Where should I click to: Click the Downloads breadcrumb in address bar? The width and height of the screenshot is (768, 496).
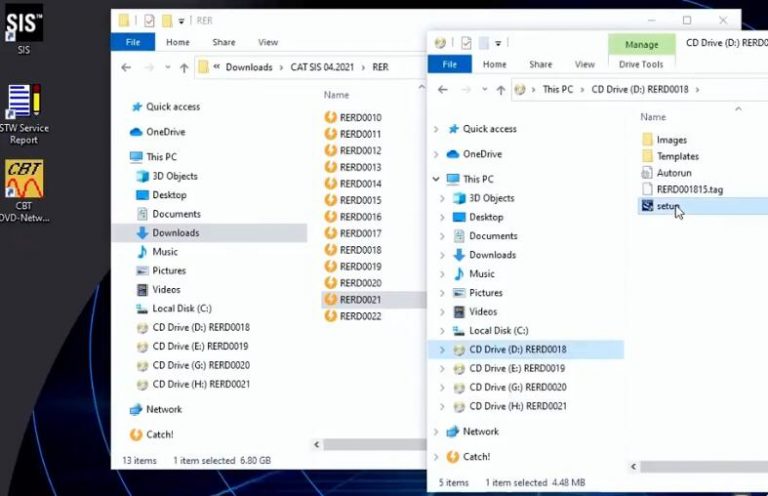coord(248,68)
